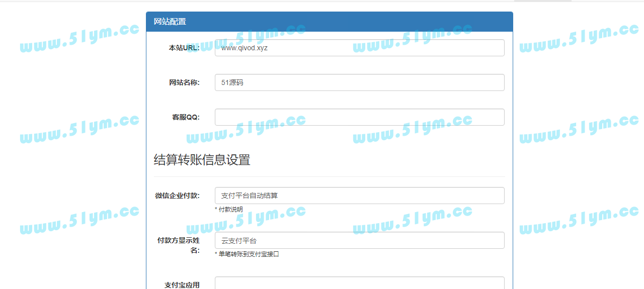The height and width of the screenshot is (289, 644).
Task: Click the 付款方显示姓名 label
Action: [179, 245]
